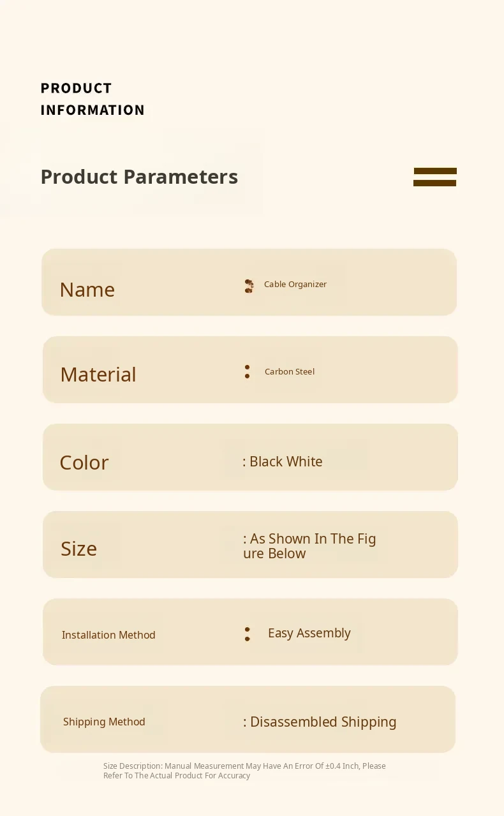
Task: Click the Carbon Steel value
Action: tap(290, 372)
